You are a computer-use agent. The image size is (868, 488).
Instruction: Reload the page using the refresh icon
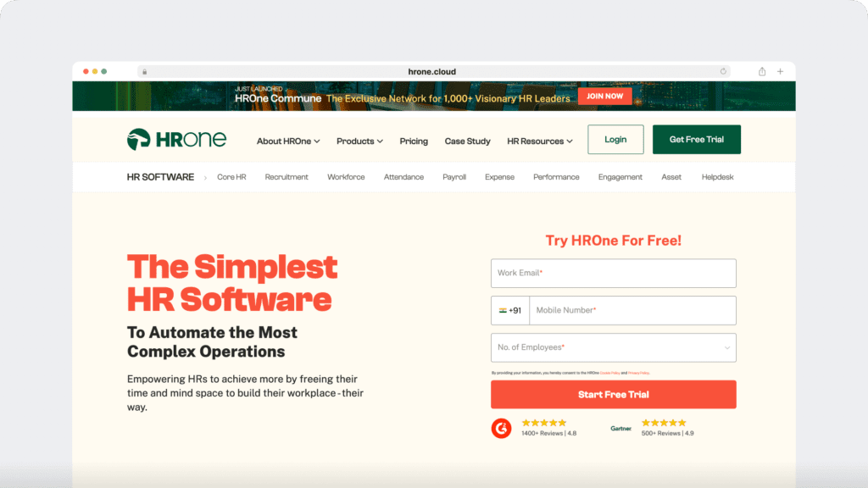tap(723, 71)
